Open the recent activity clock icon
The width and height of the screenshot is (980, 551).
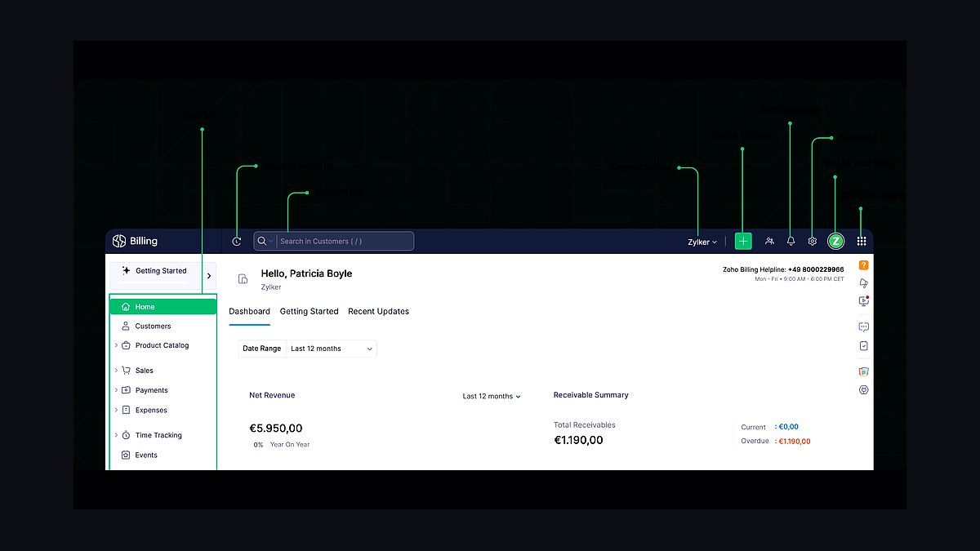237,241
